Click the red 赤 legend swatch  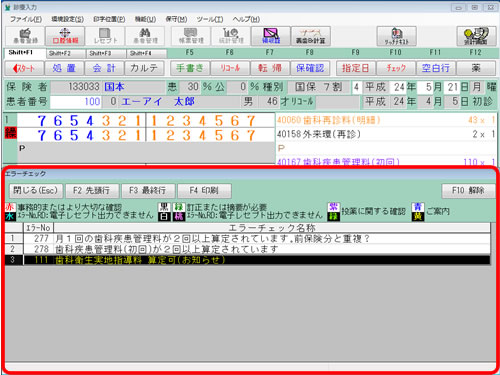[x=10, y=207]
